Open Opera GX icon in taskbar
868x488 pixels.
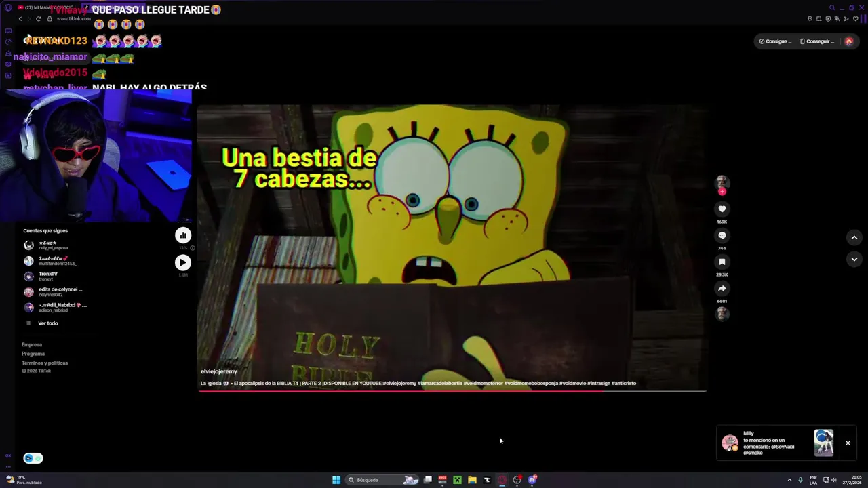pos(502,480)
